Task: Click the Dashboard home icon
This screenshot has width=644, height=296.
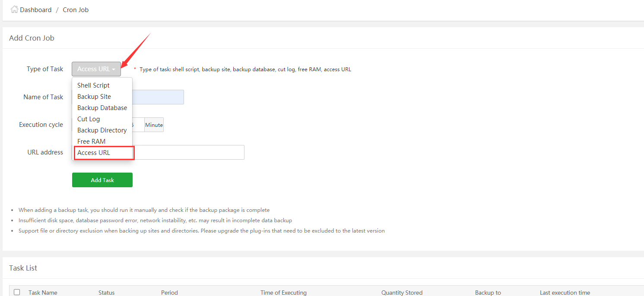Action: (14, 9)
